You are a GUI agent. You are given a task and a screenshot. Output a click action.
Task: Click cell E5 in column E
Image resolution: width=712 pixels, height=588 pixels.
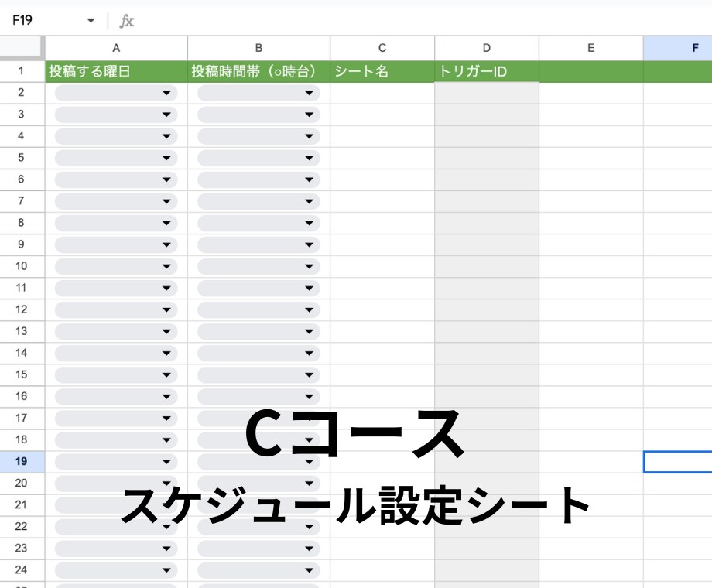591,158
